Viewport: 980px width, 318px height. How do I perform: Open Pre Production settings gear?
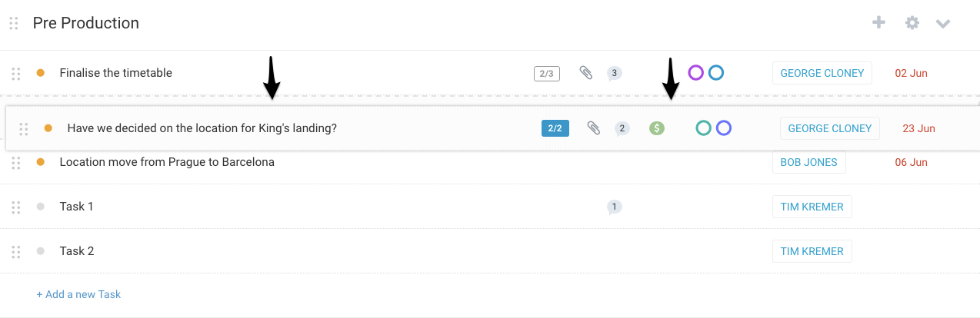912,23
